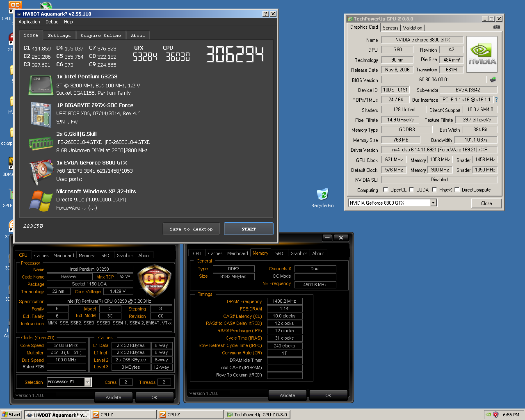525x420 pixels.
Task: Click the Start menu button
Action: coord(11,415)
